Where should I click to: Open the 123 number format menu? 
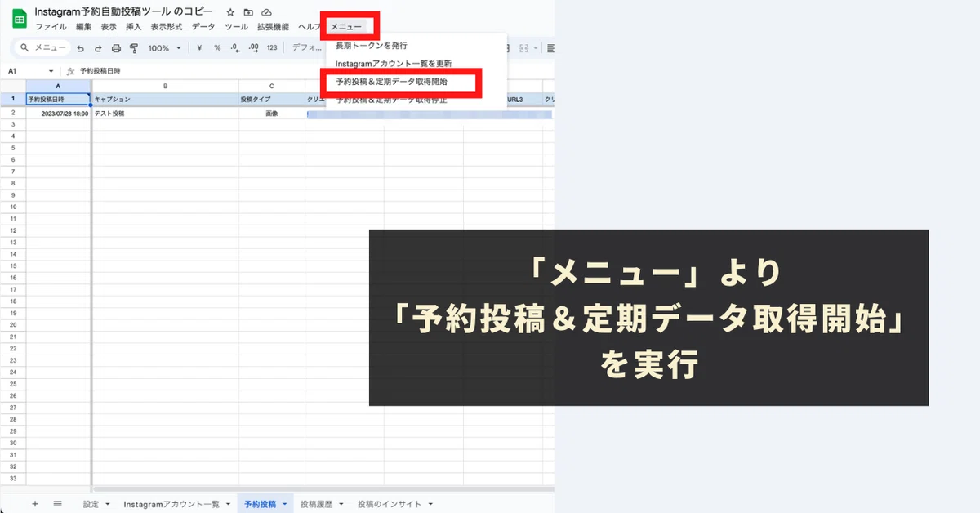click(272, 48)
